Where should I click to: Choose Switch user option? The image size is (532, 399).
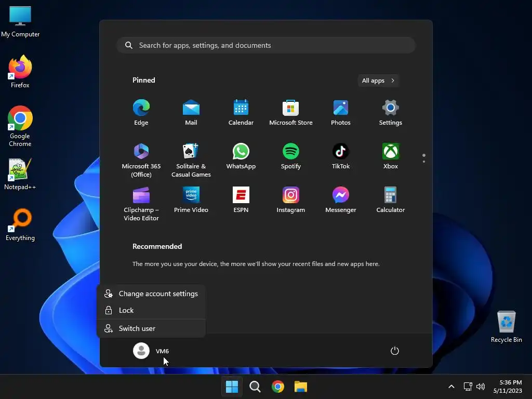151,328
